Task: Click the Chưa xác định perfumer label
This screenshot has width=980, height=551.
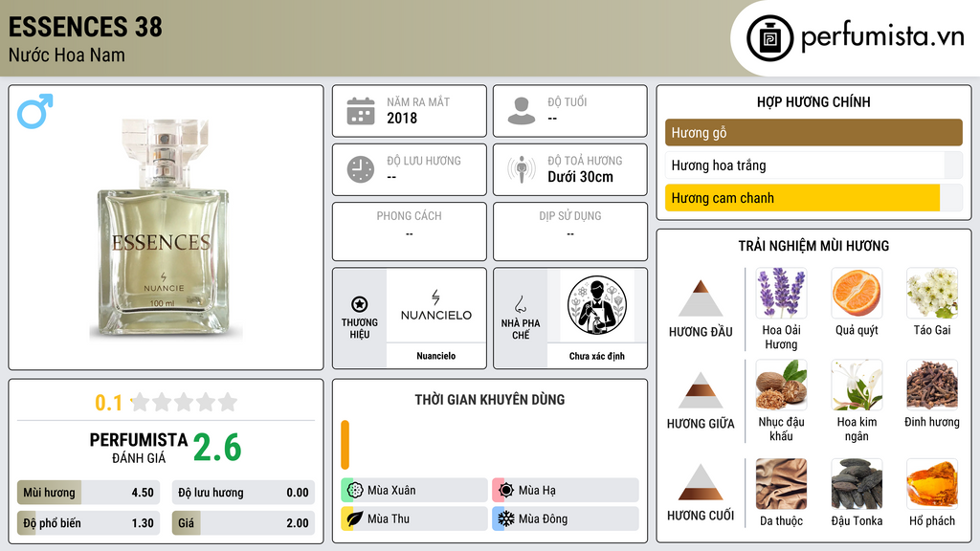Action: click(x=597, y=356)
